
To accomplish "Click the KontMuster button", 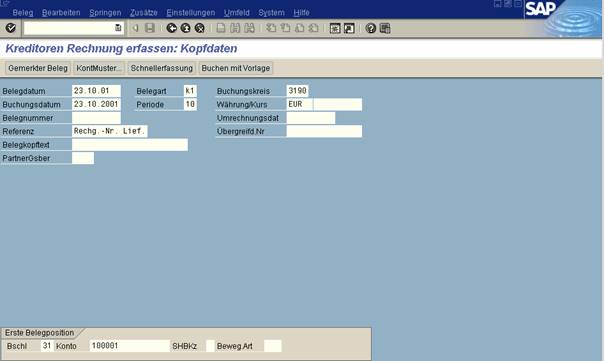I will coord(99,68).
